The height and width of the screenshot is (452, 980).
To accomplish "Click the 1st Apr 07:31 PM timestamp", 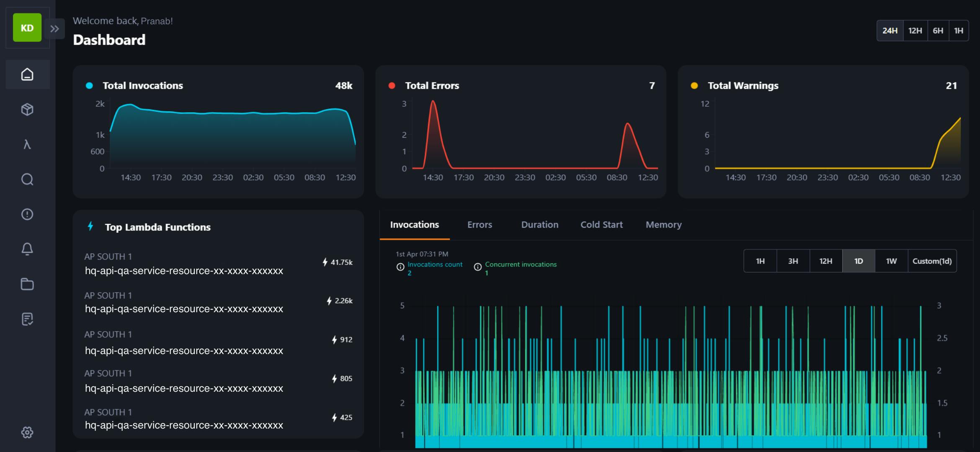I will tap(422, 254).
